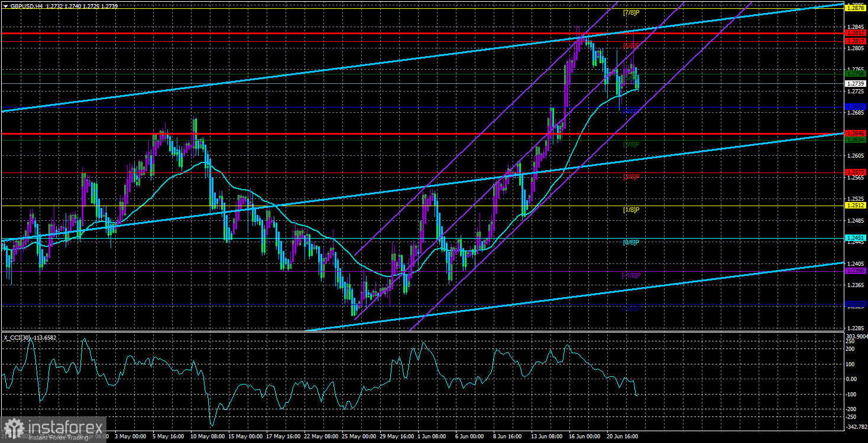Click the 1.2605 price axis value
This screenshot has height=443, width=868.
point(855,156)
